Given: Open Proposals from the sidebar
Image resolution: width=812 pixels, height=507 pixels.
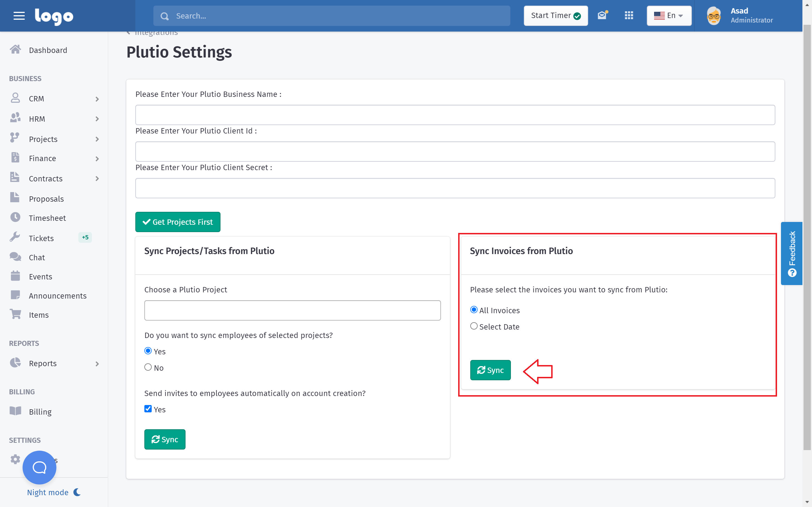Looking at the screenshot, I should [x=46, y=199].
